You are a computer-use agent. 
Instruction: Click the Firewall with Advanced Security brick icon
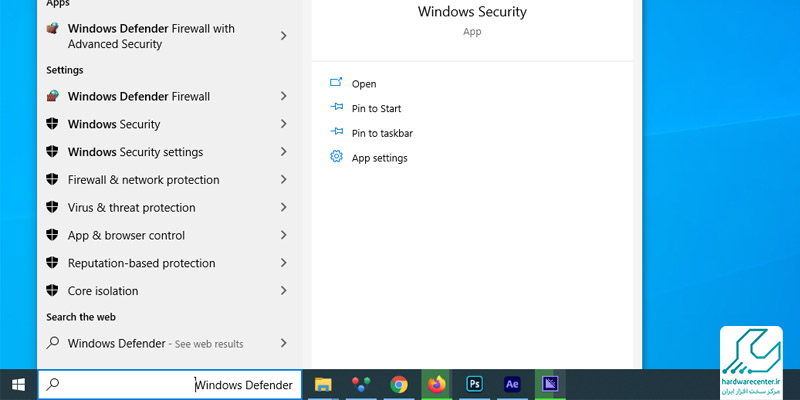[x=53, y=29]
